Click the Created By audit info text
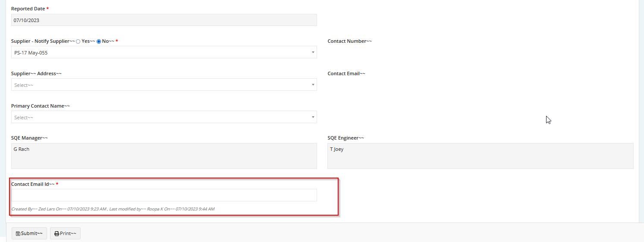644x242 pixels. coord(113,209)
